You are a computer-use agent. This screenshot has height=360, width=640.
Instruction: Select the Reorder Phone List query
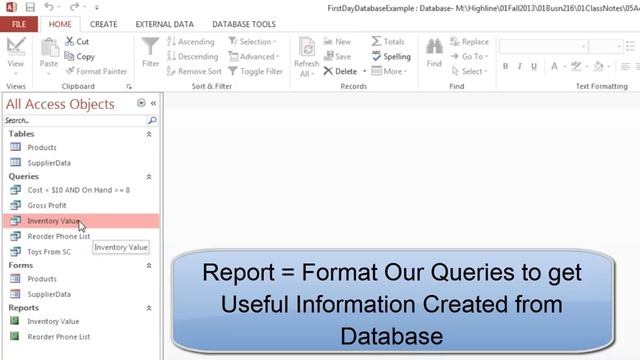click(82, 236)
